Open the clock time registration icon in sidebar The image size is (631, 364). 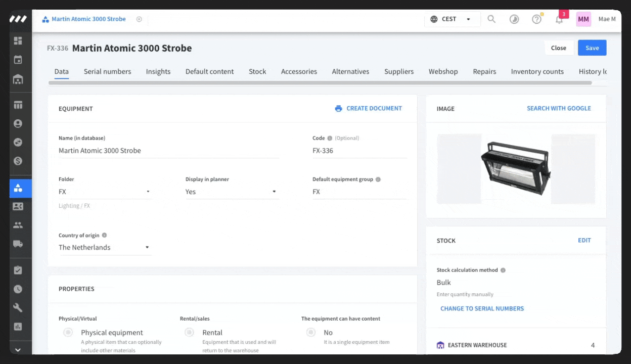click(18, 289)
